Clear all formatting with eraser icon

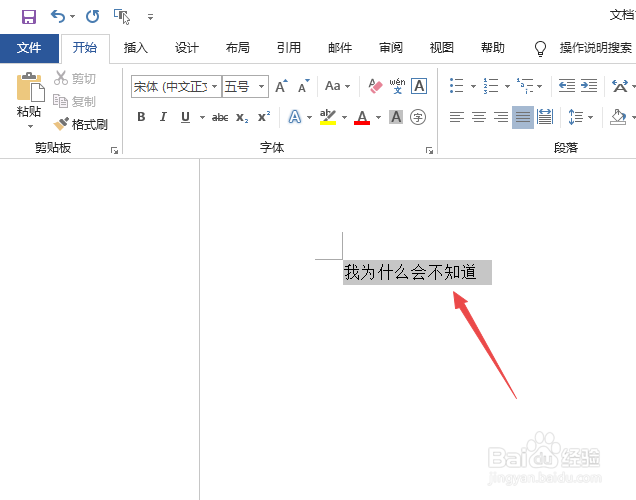[x=375, y=86]
